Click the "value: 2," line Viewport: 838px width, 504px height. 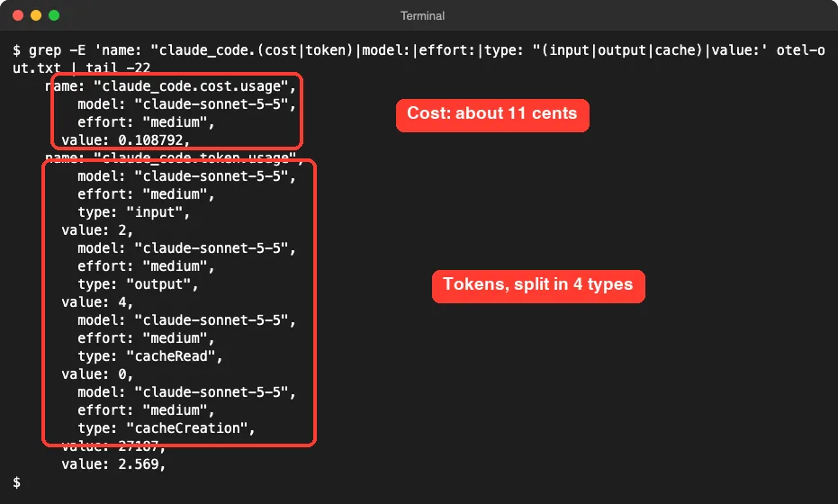coord(97,230)
